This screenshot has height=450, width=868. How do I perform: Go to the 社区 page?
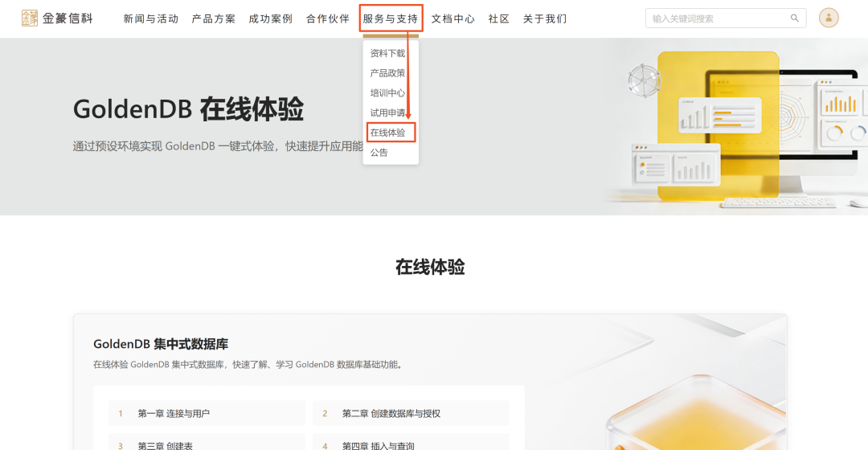(x=498, y=18)
